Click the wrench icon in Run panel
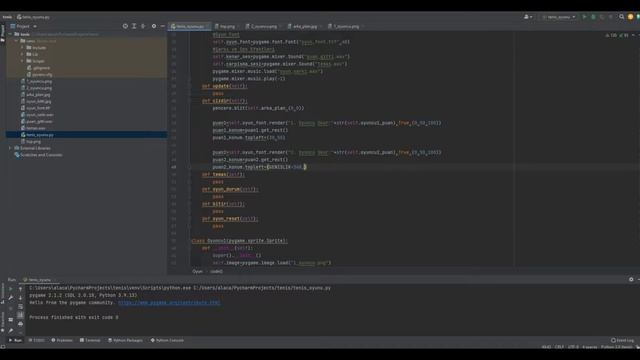This screenshot has width=640, height=360. point(11,298)
